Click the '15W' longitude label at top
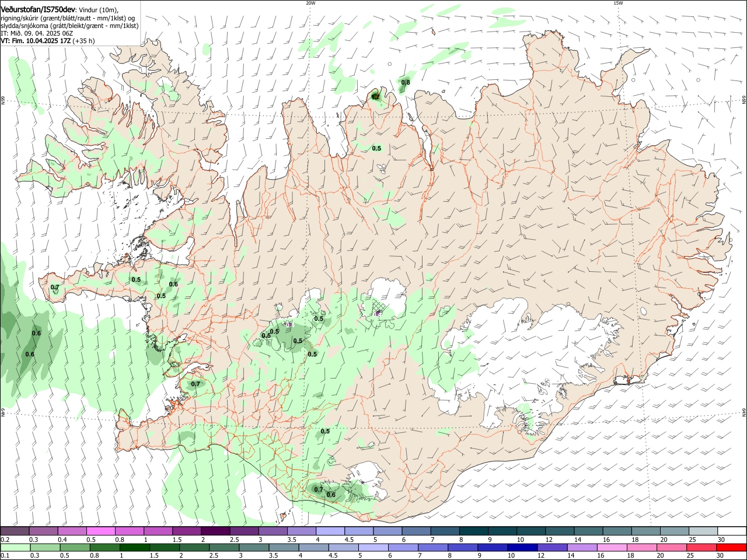Screen dimensions: 747x560 (618, 3)
